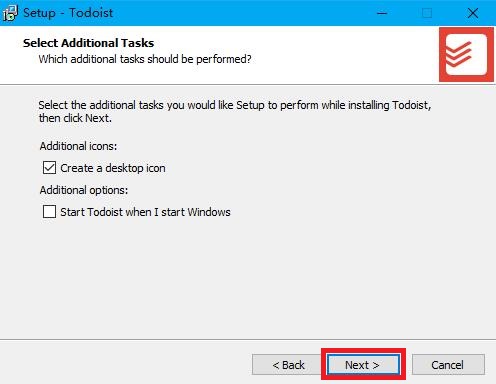Viewport: 496px width, 384px height.
Task: Click the empty grey area below the checkboxes
Action: [x=248, y=280]
